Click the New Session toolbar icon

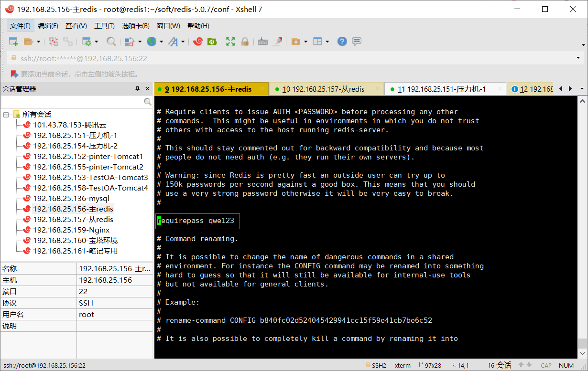point(13,42)
